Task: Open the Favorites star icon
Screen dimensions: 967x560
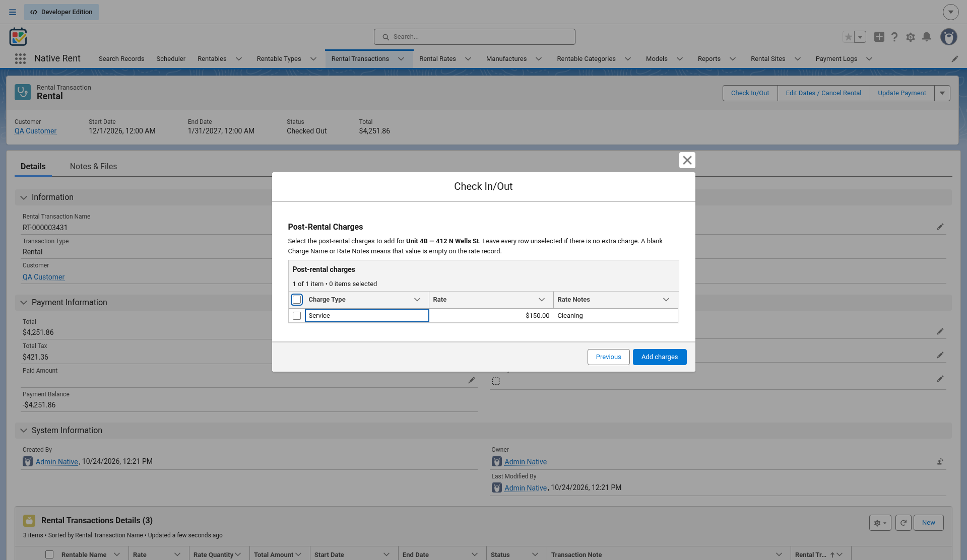Action: 849,37
